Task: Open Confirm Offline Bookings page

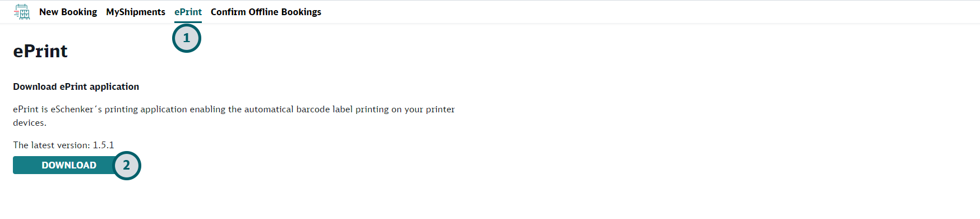Action: point(266,12)
